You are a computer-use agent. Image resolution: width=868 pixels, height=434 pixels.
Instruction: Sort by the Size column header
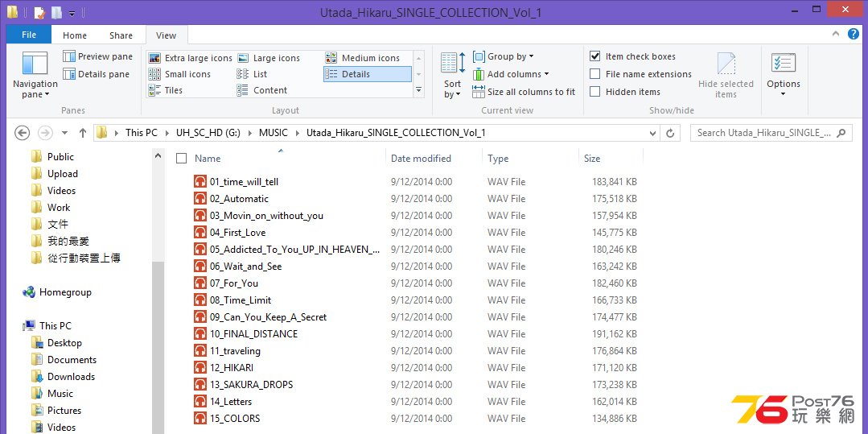(592, 159)
